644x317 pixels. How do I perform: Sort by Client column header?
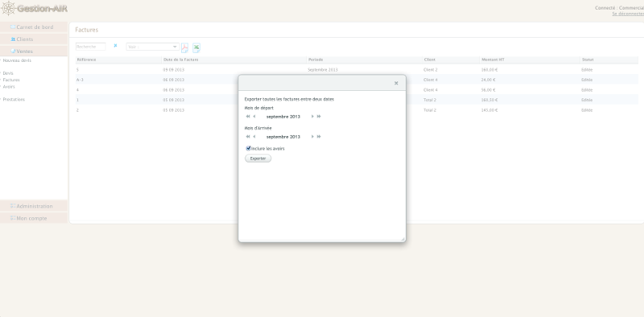451,60
